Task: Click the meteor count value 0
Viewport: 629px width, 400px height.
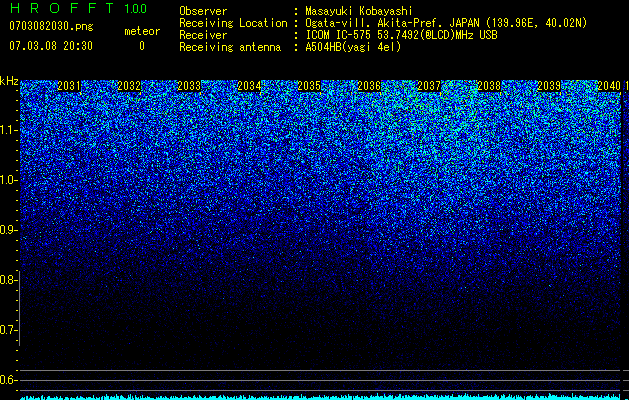Action: [x=142, y=46]
